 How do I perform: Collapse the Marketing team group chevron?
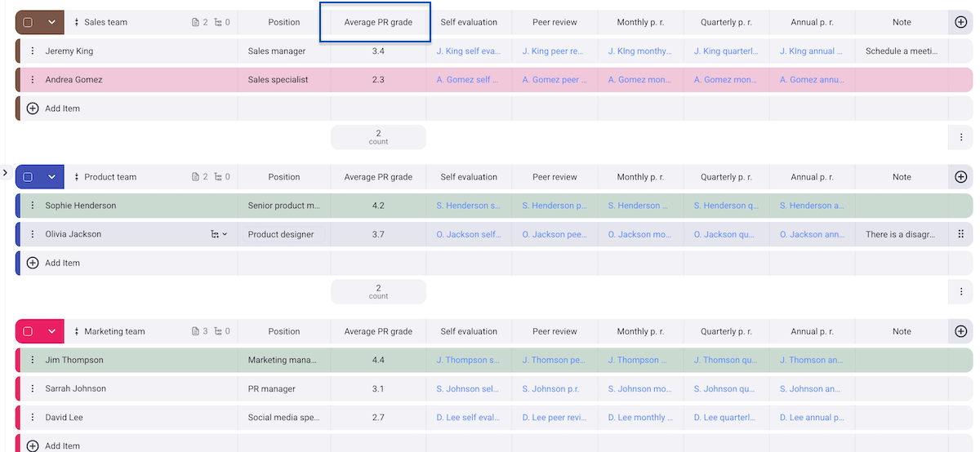click(51, 331)
